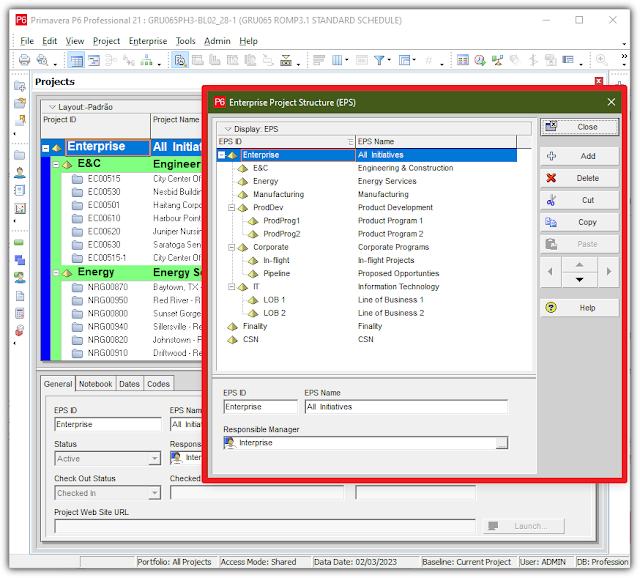Open the Display: EPS options dropdown
This screenshot has width=640, height=578.
[228, 129]
